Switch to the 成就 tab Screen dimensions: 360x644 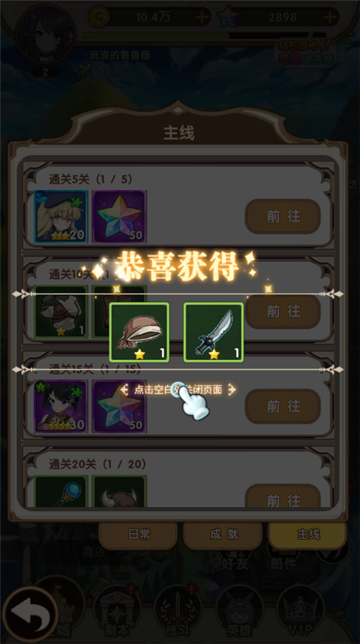223,534
